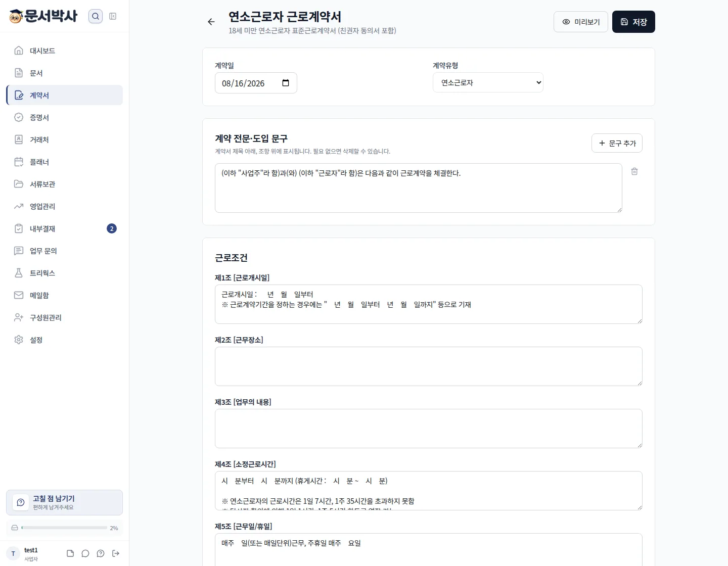728x566 pixels.
Task: Open 플래너 in the sidebar
Action: tap(65, 162)
